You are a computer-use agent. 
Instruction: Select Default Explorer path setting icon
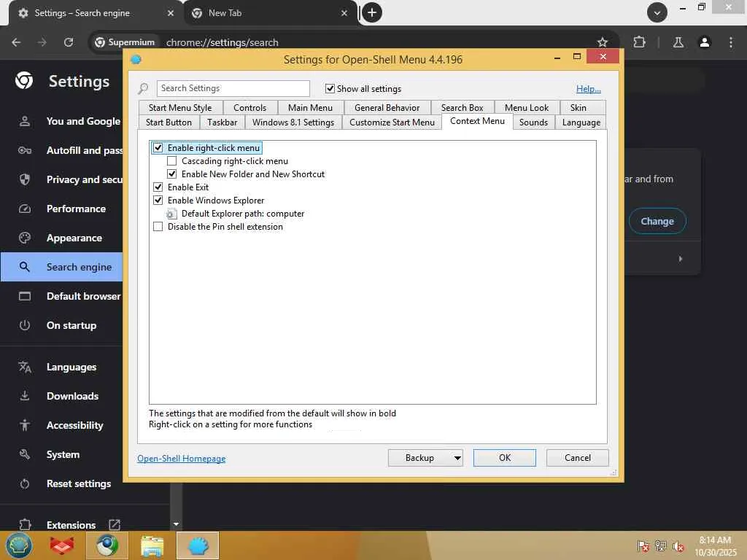click(x=171, y=214)
